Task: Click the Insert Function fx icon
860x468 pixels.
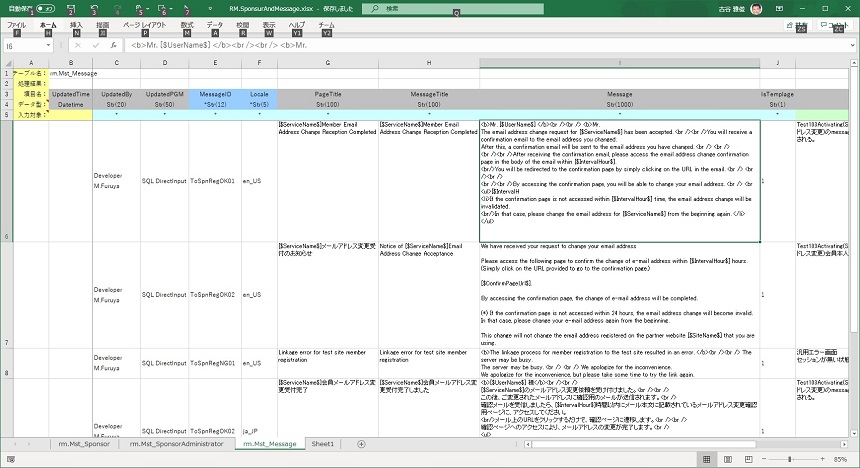Action: [113, 46]
